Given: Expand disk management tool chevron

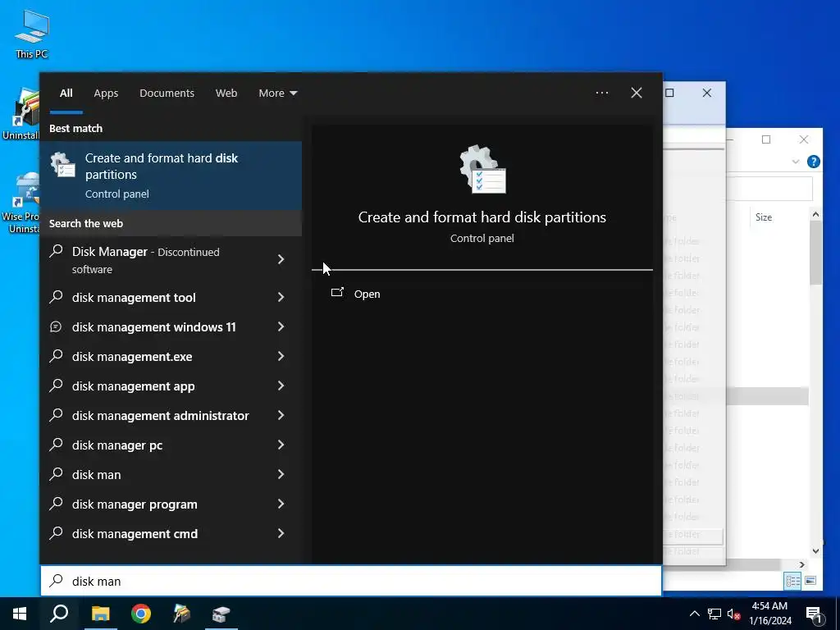Looking at the screenshot, I should tap(281, 297).
